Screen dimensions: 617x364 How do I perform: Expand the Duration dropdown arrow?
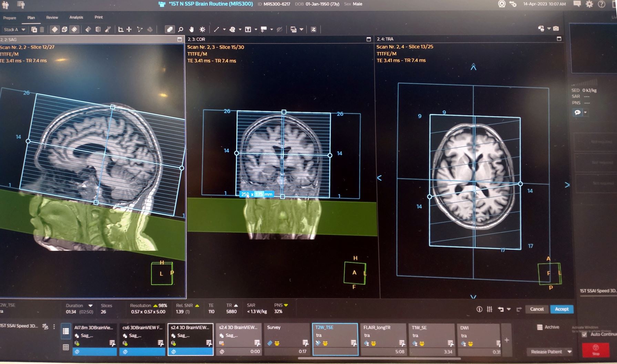90,305
